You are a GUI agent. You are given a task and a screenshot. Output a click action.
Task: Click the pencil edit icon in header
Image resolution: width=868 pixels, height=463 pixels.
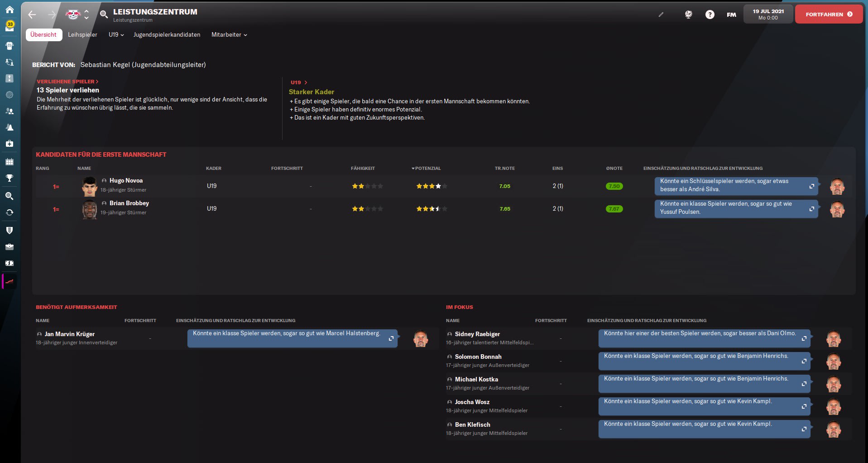pos(661,14)
